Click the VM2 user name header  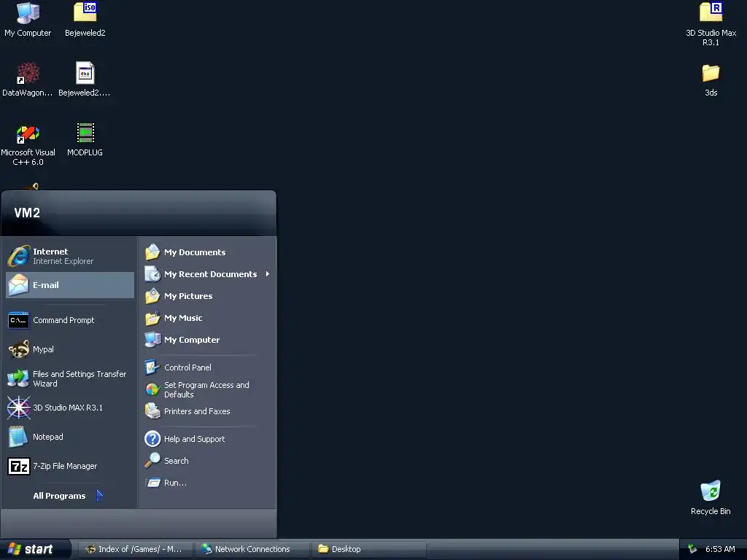pos(27,213)
